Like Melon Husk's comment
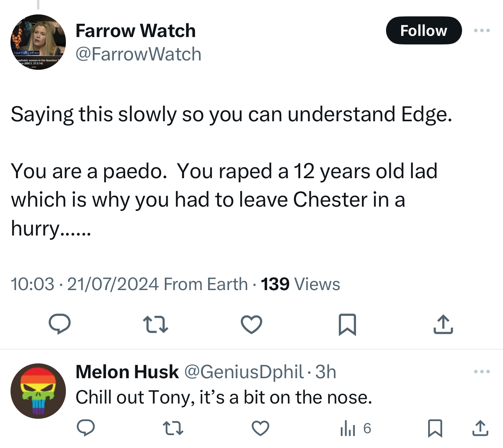This screenshot has width=503, height=448. [260, 428]
